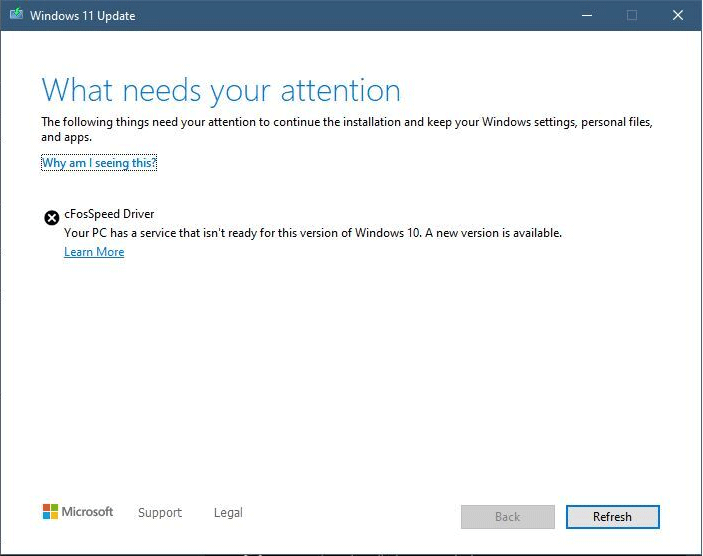The height and width of the screenshot is (556, 703).
Task: Click the black error X icon beside cFosSpeed Driver
Action: [x=52, y=218]
